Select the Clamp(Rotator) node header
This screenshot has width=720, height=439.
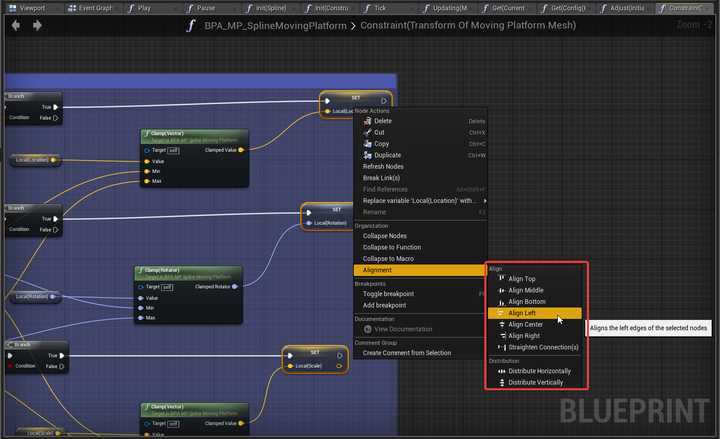click(x=188, y=273)
